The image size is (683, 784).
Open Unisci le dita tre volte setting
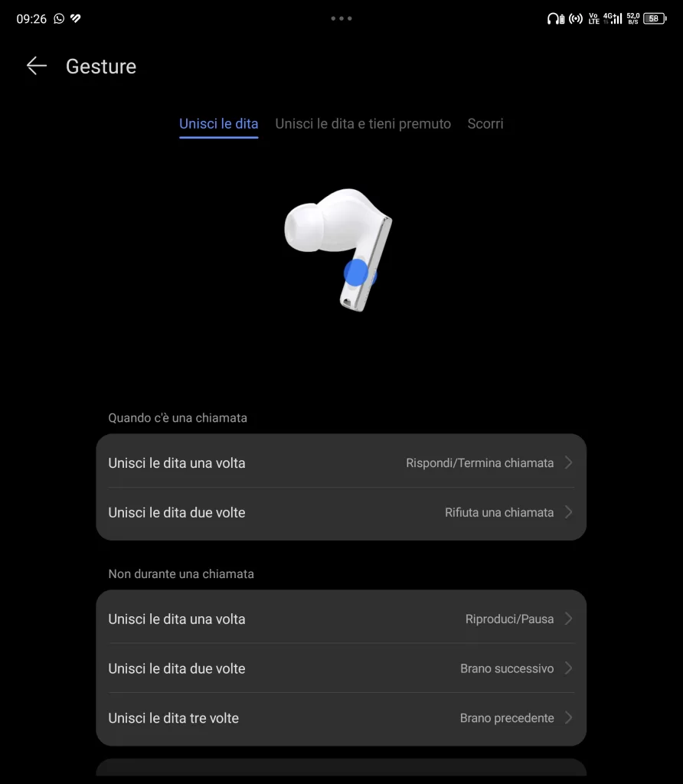coord(341,718)
